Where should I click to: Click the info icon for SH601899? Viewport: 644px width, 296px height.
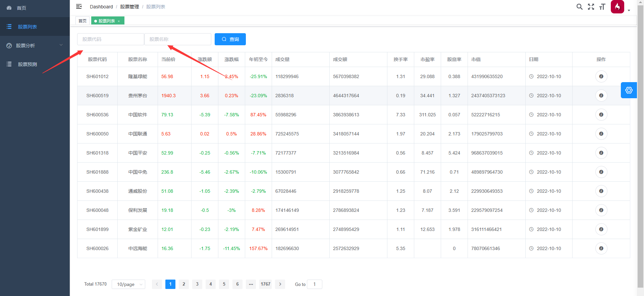click(x=601, y=229)
